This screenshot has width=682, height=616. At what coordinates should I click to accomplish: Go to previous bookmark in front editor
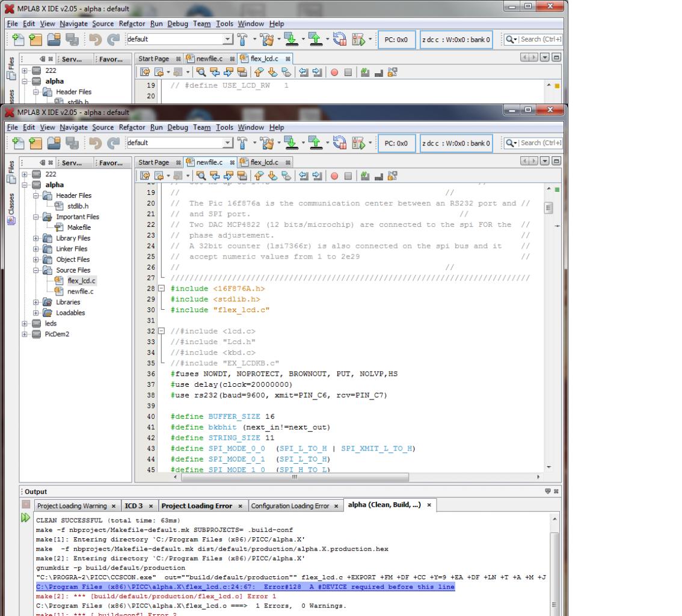[259, 176]
